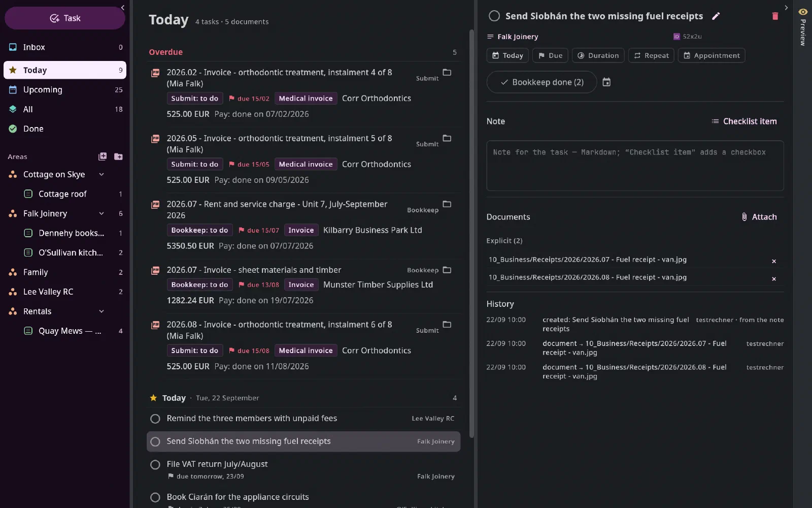The image size is (812, 508).
Task: Attach a document to the task
Action: tap(759, 217)
